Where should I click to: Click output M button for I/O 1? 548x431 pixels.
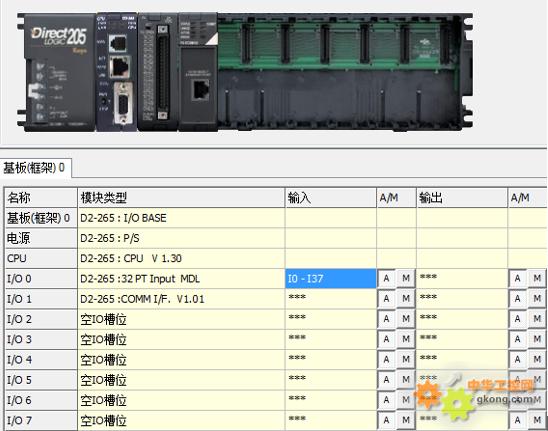[x=537, y=299]
